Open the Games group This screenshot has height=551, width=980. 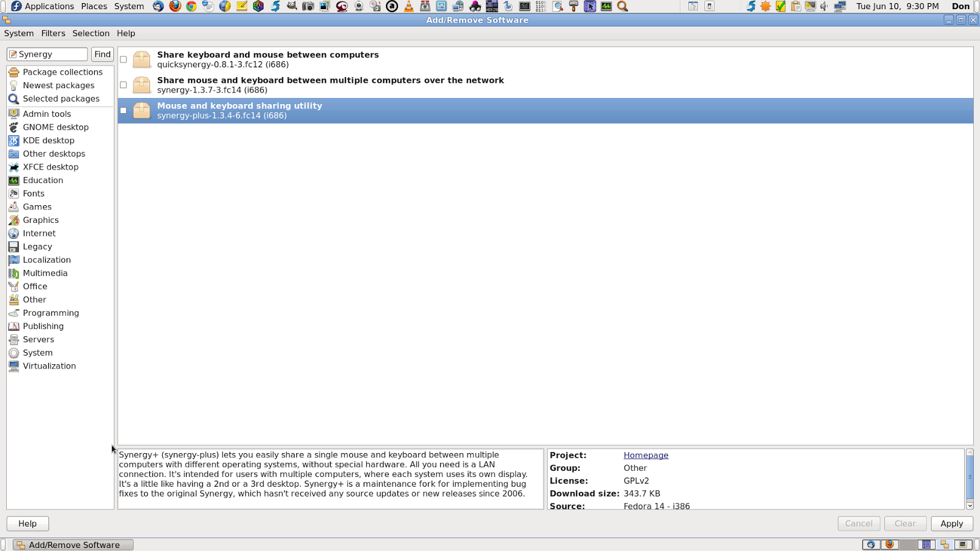point(60,207)
